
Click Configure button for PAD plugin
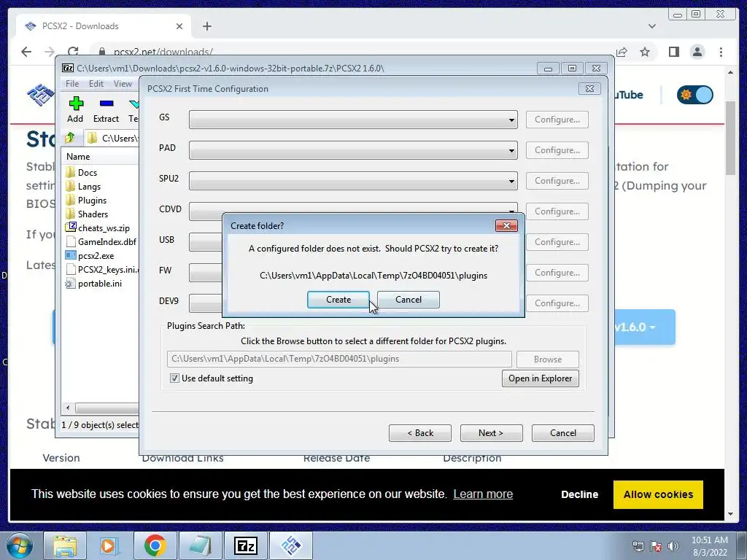coord(557,150)
